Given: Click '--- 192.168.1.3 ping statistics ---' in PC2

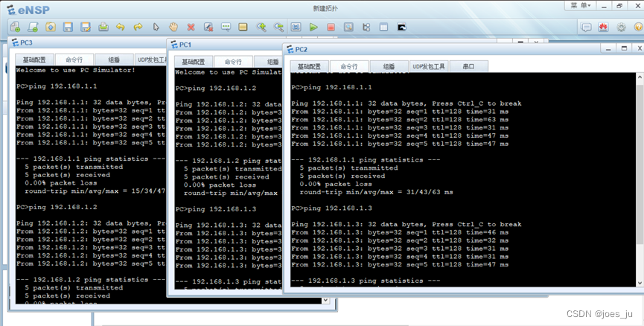Looking at the screenshot, I should point(366,281).
